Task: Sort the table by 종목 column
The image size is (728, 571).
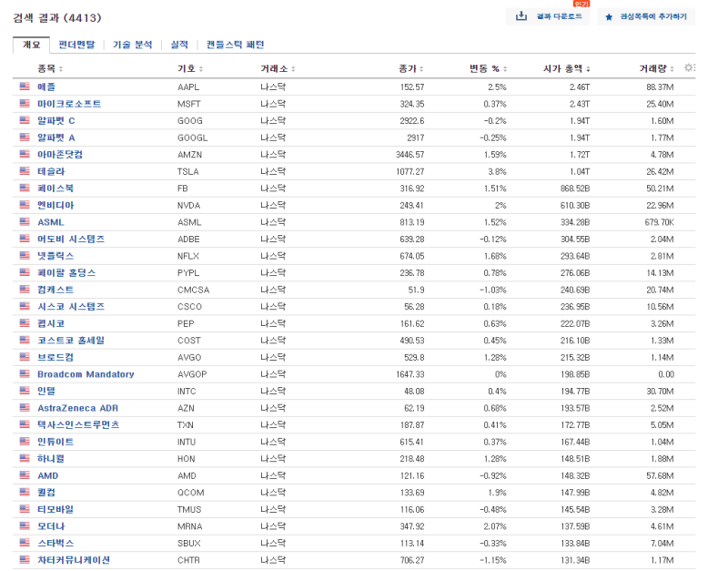Action: 50,69
